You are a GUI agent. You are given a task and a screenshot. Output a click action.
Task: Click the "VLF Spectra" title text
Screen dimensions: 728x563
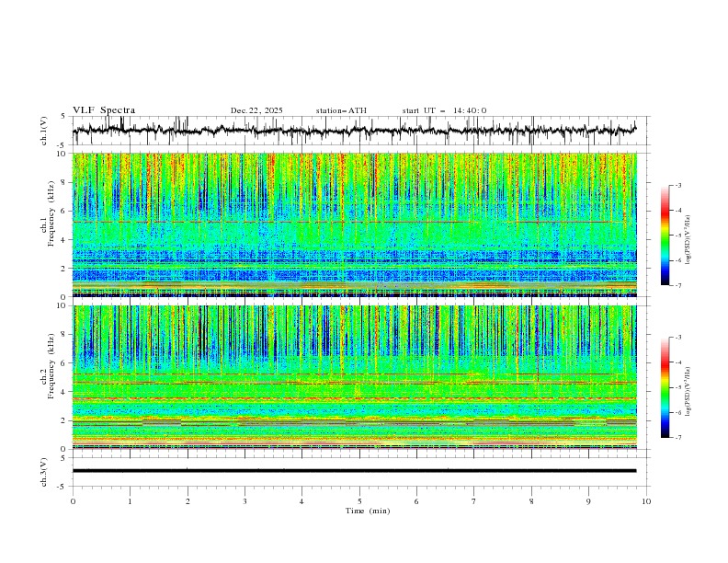(104, 110)
